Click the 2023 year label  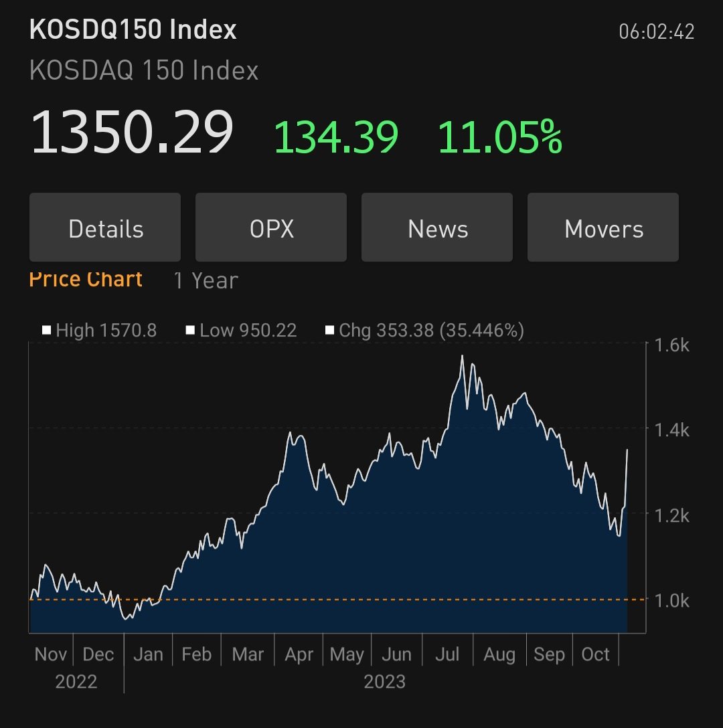pos(384,682)
